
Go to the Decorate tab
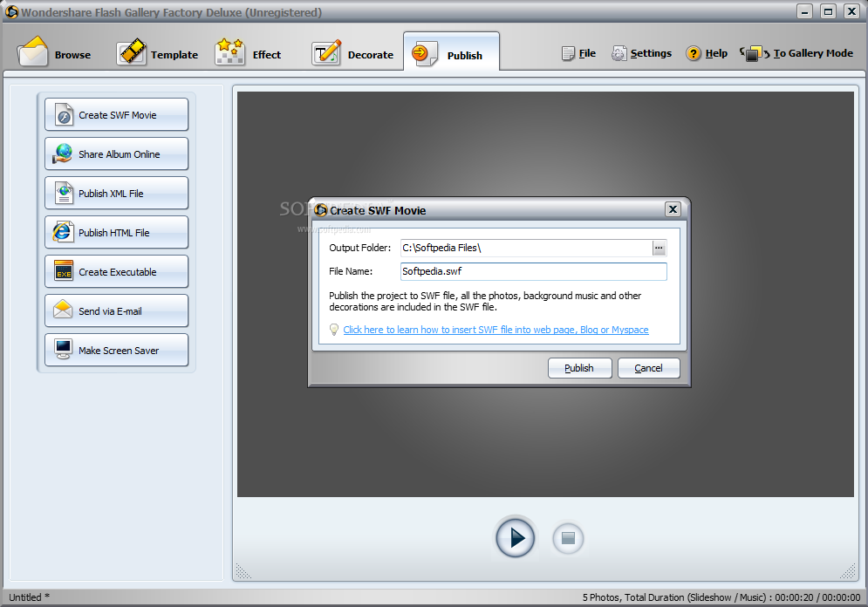pos(352,54)
